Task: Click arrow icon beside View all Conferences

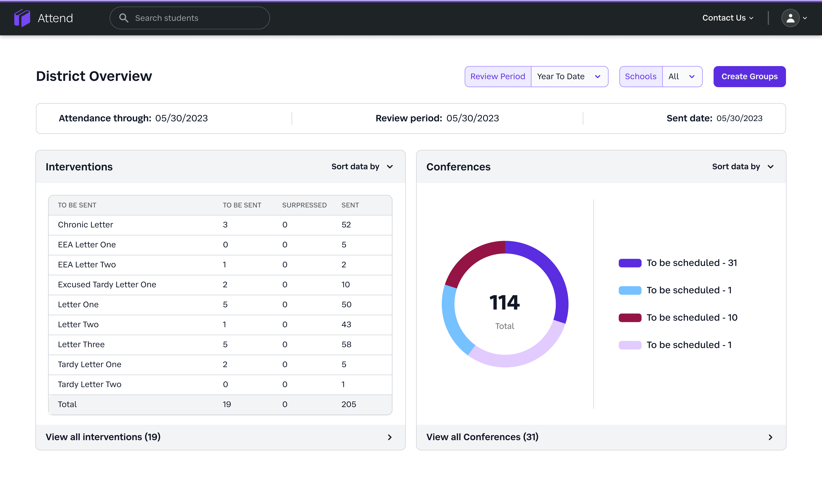Action: [x=770, y=437]
